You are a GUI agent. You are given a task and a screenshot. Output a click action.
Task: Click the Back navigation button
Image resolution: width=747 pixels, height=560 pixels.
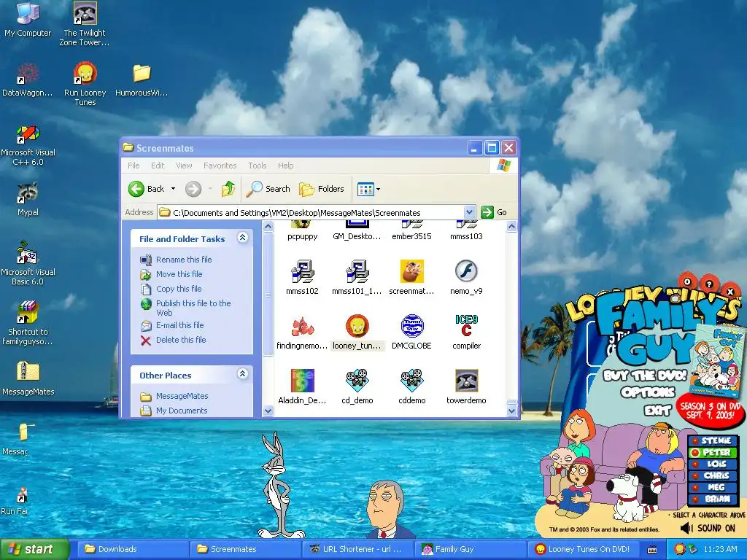point(146,189)
